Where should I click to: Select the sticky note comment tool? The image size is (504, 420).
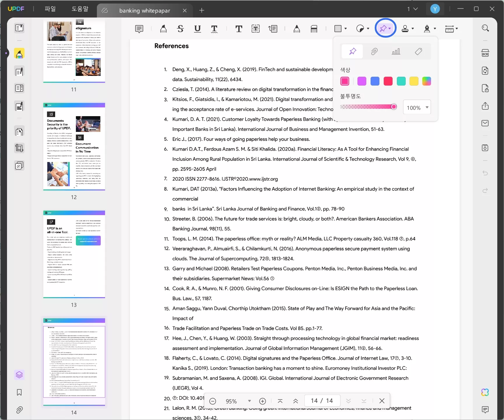tap(139, 29)
